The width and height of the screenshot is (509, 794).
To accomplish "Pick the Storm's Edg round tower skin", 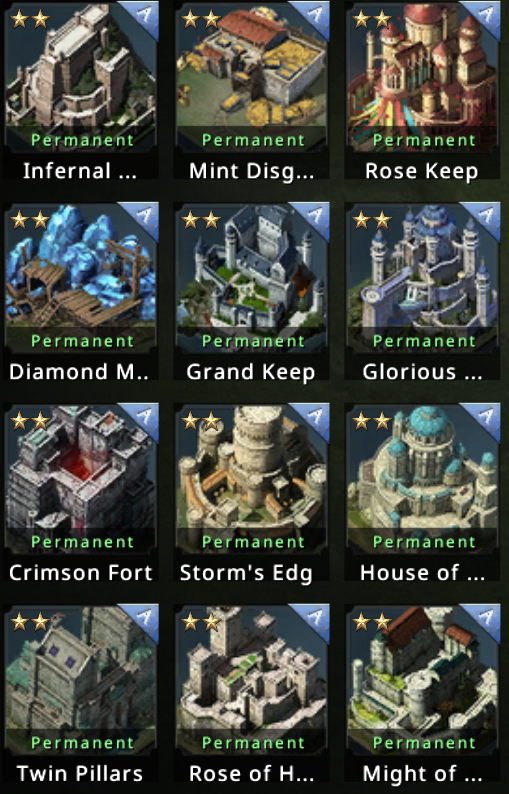I will (x=252, y=478).
